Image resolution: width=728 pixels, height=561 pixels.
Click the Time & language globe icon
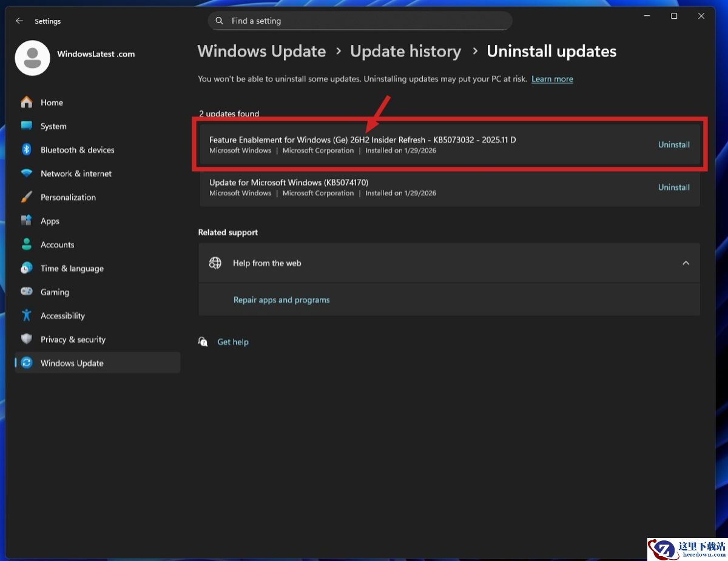pyautogui.click(x=27, y=268)
